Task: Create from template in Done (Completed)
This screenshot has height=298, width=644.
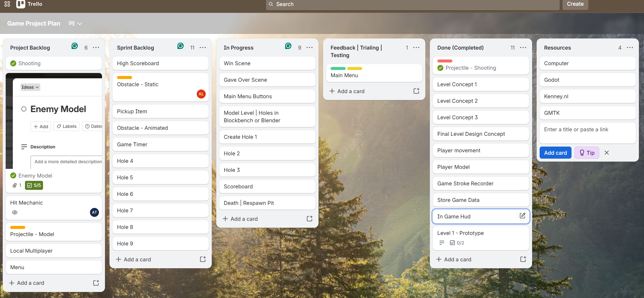Action: click(523, 259)
